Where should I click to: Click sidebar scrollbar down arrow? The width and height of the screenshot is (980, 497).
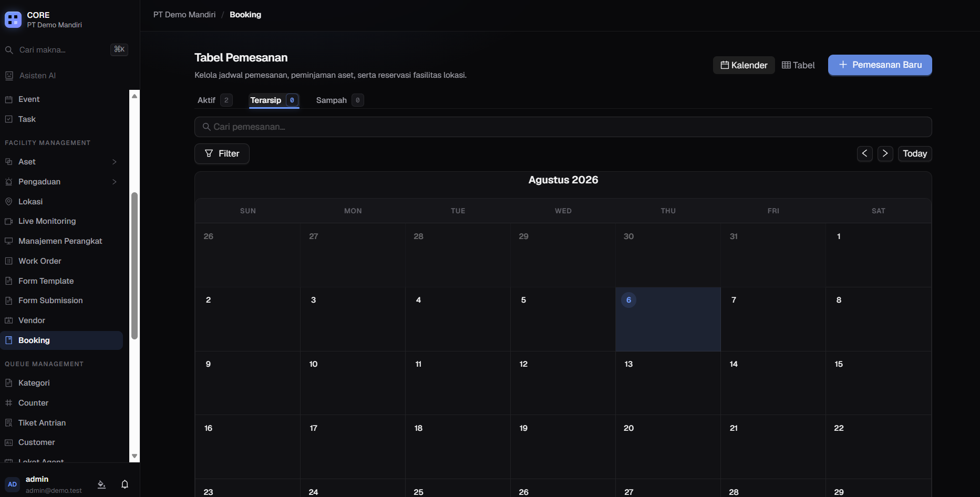click(135, 456)
